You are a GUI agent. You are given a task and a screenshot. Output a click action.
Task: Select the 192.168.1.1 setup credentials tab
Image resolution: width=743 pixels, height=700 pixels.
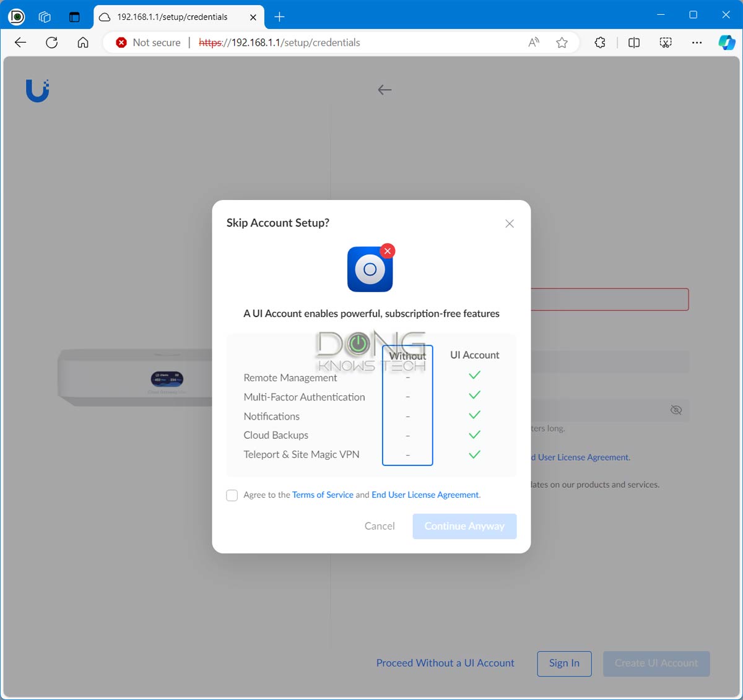173,17
